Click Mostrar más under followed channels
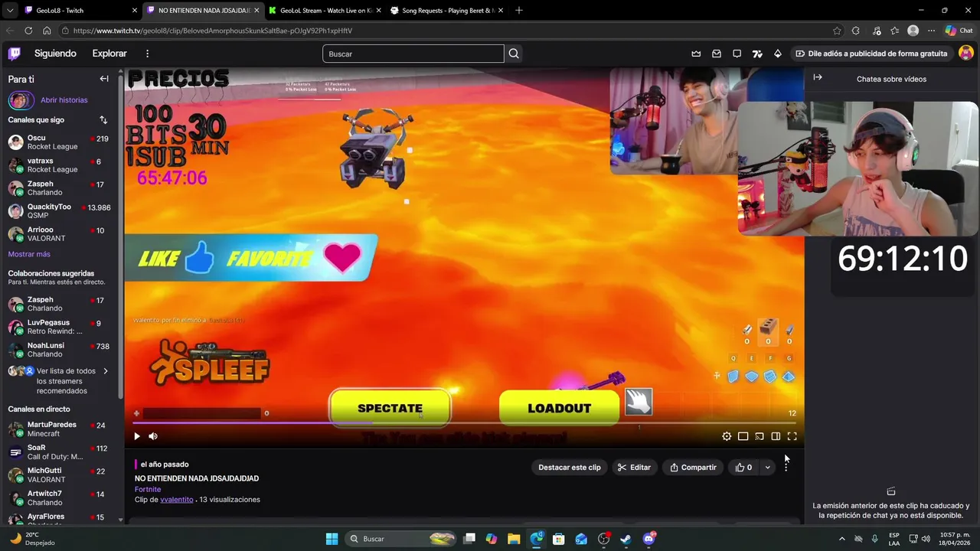This screenshot has height=551, width=980. tap(29, 254)
